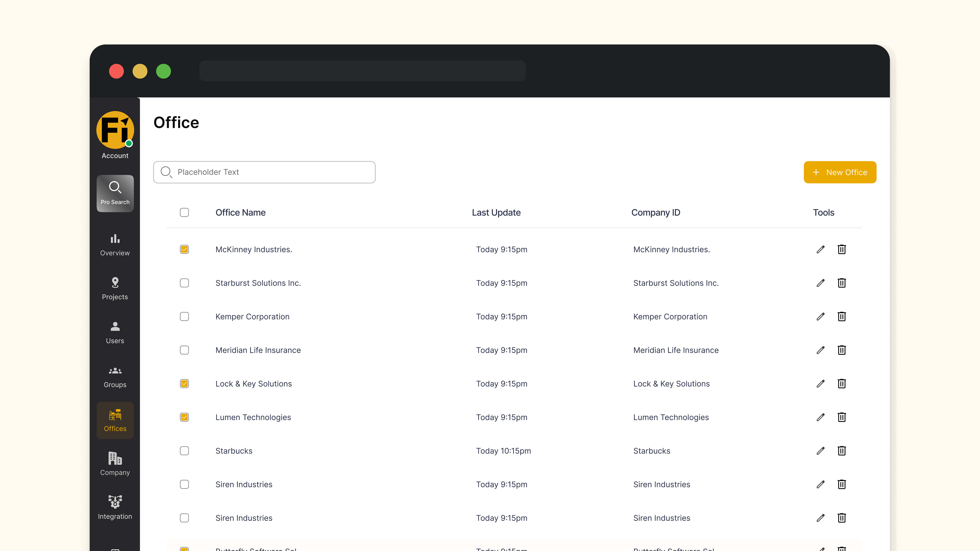The image size is (980, 551).
Task: Edit the Lumen Technologies row
Action: click(x=820, y=417)
